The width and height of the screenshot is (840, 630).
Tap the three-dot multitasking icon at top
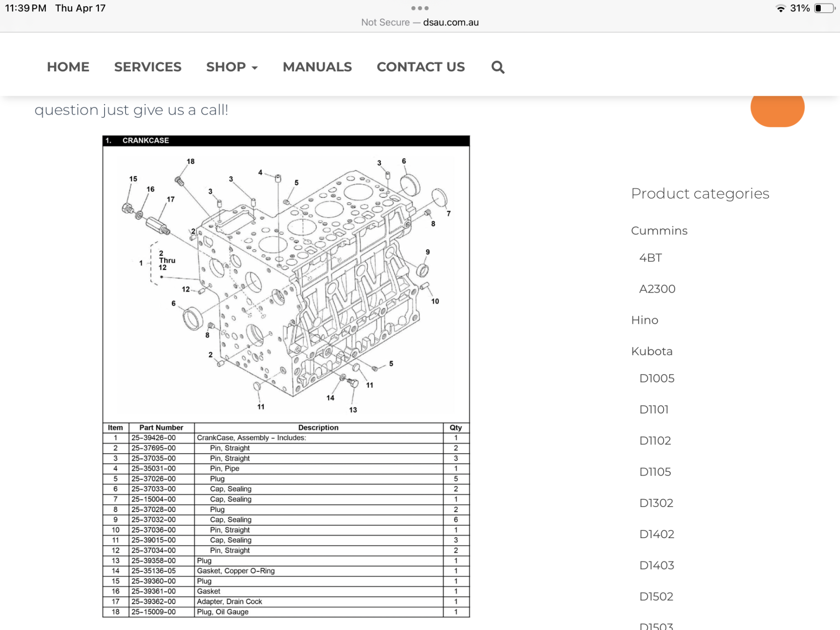(x=420, y=8)
